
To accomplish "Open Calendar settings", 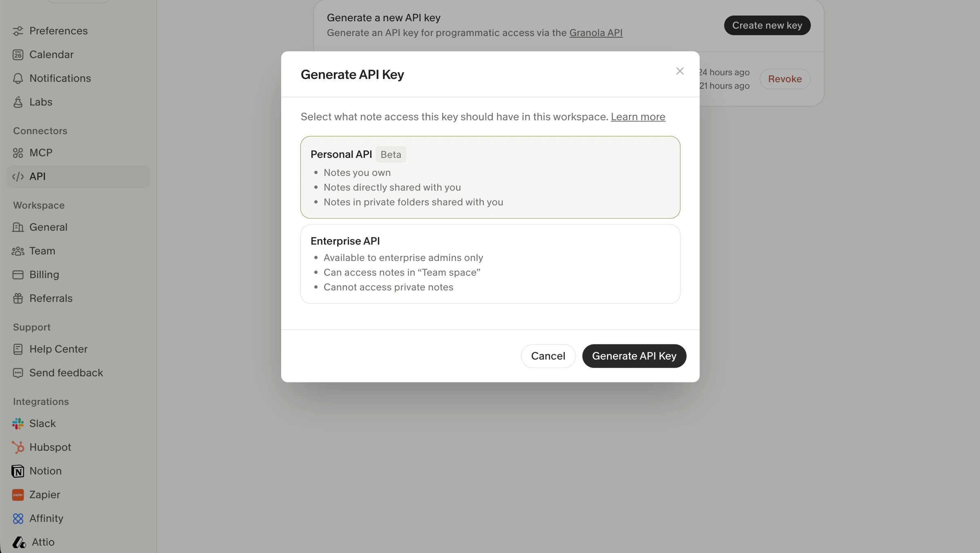I will (x=51, y=54).
